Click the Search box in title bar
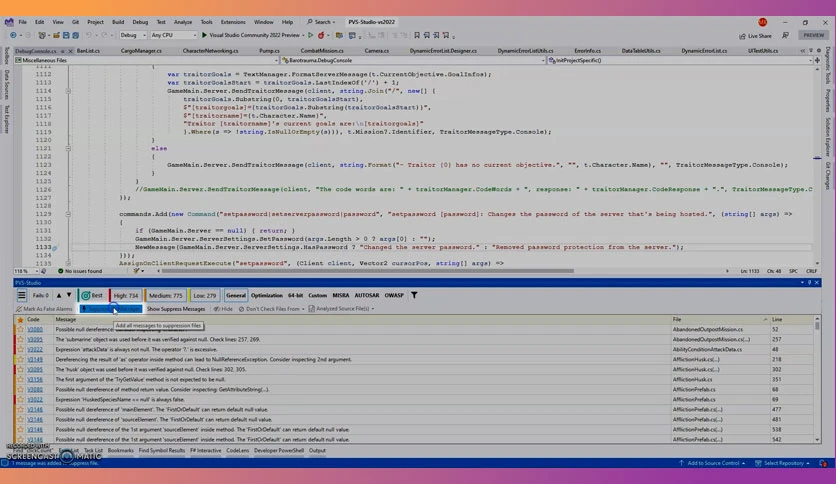The image size is (836, 484). [321, 22]
